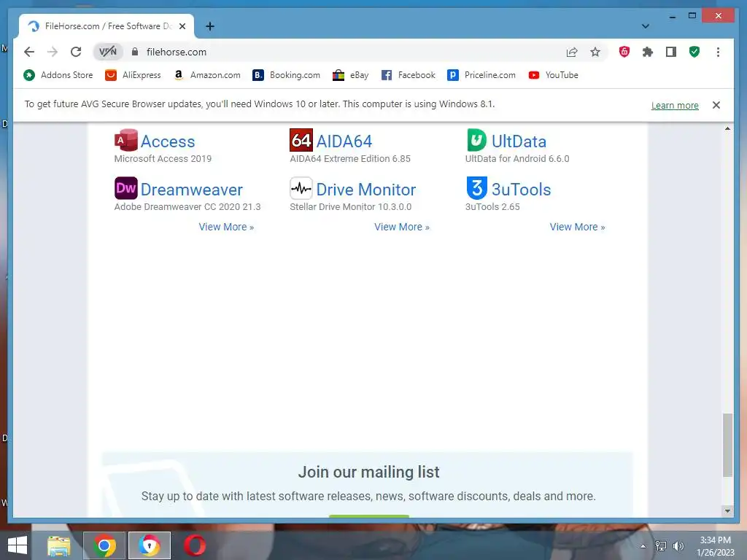Bookmark this page with the star icon
This screenshot has width=747, height=560.
[595, 52]
